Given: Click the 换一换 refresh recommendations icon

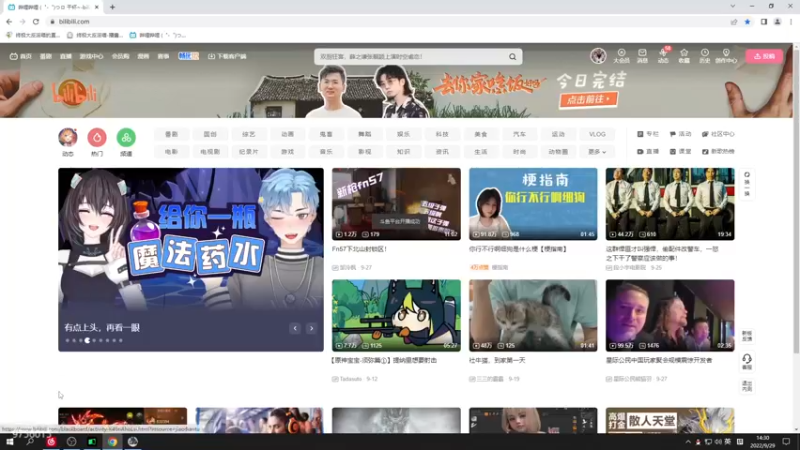Looking at the screenshot, I should click(747, 184).
